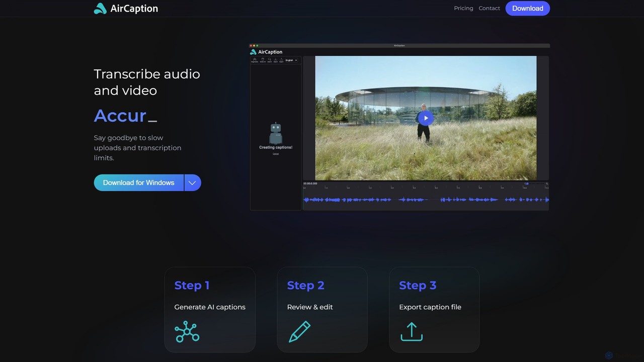Click the "Generate AI captions" text
Image resolution: width=644 pixels, height=362 pixels.
[210, 307]
